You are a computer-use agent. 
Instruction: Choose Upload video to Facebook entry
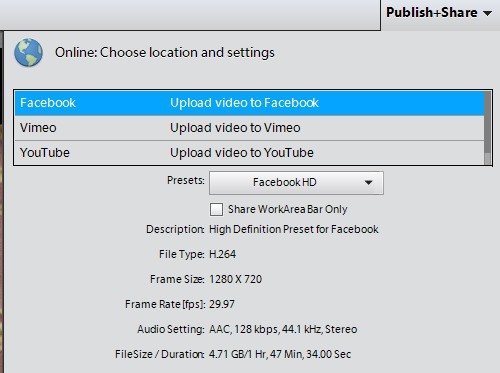coord(244,103)
